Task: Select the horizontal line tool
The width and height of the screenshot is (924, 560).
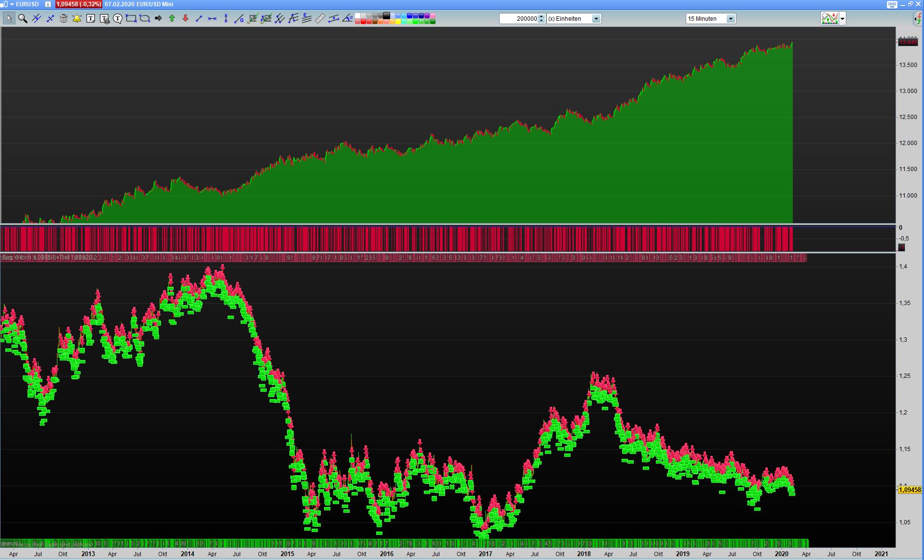Action: [212, 19]
